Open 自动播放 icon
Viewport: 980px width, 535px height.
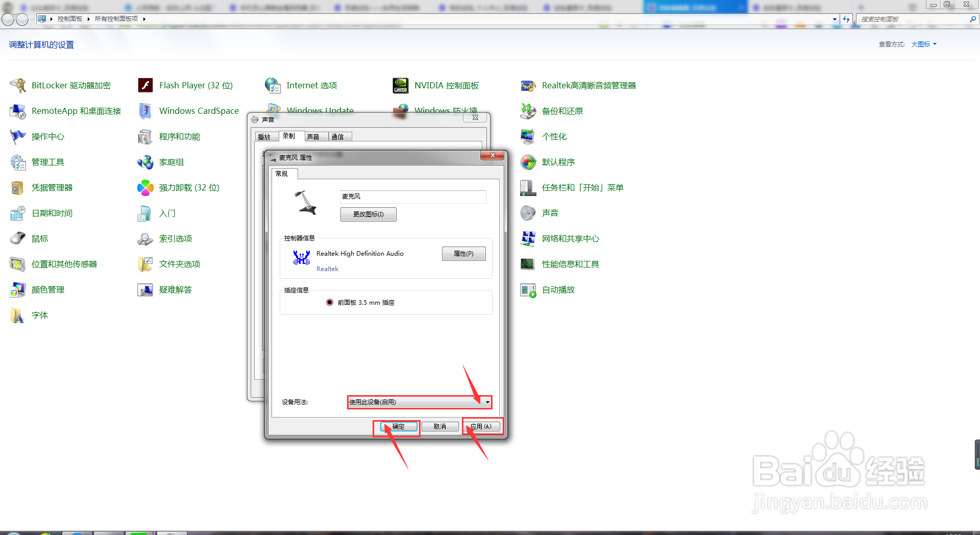pyautogui.click(x=528, y=289)
